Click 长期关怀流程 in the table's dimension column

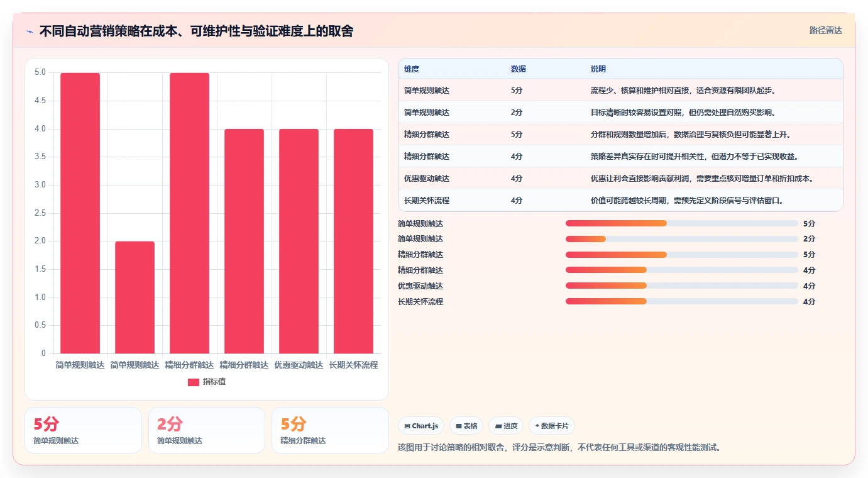[427, 201]
